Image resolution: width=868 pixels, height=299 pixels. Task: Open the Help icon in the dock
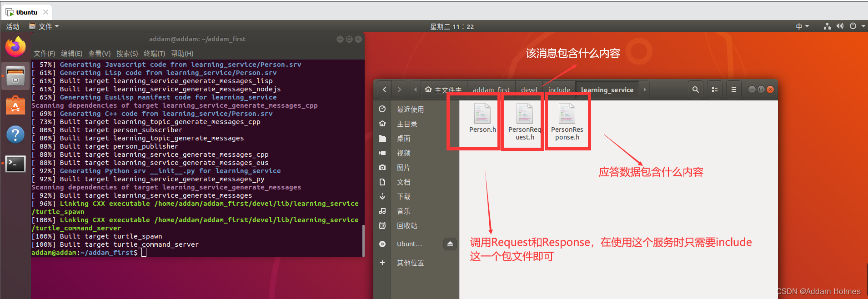[15, 135]
